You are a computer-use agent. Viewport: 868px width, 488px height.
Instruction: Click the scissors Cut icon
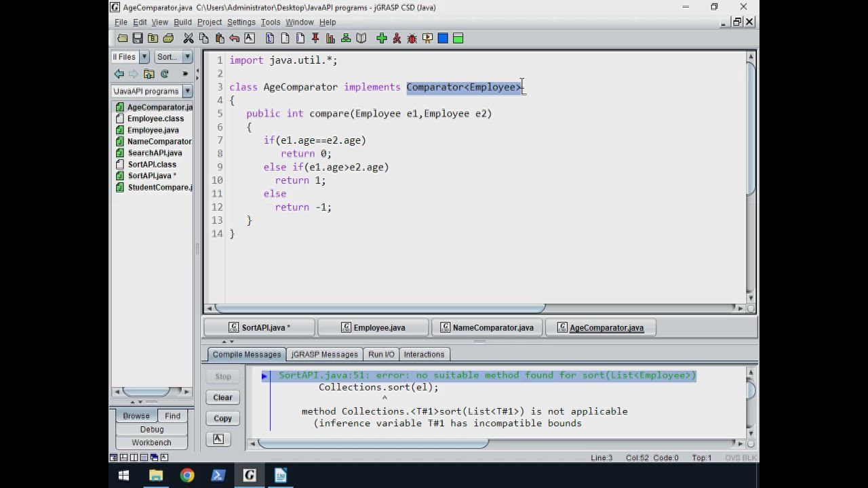[x=189, y=39]
